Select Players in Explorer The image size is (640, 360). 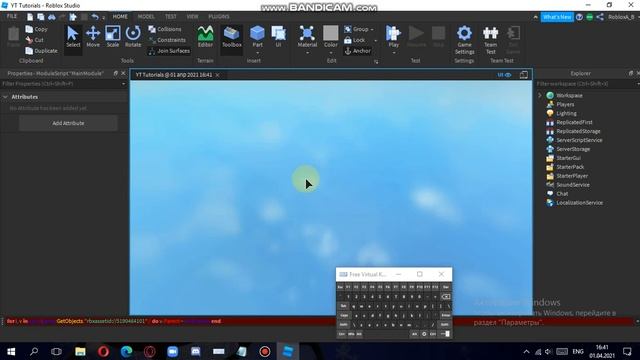tap(565, 104)
